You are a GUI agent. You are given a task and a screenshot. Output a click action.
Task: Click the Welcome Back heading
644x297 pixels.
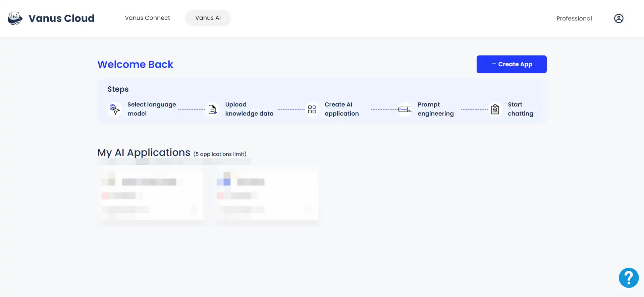pos(135,64)
